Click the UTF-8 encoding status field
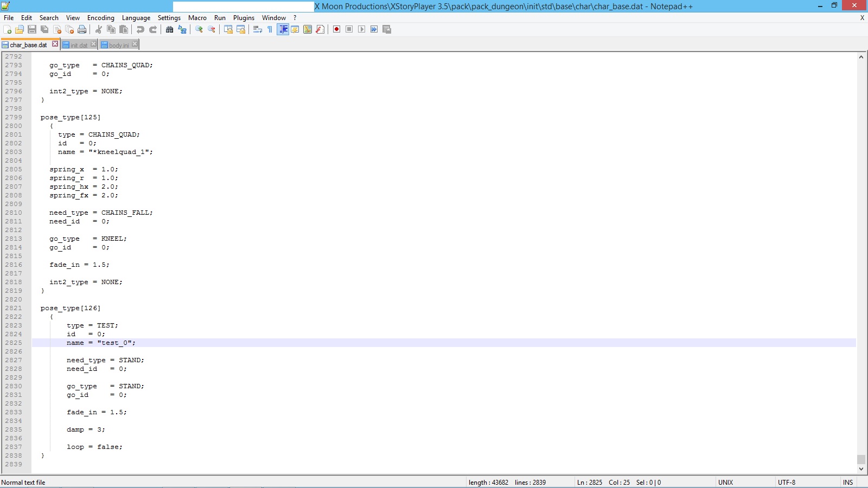Viewport: 868px width, 488px height. (787, 482)
